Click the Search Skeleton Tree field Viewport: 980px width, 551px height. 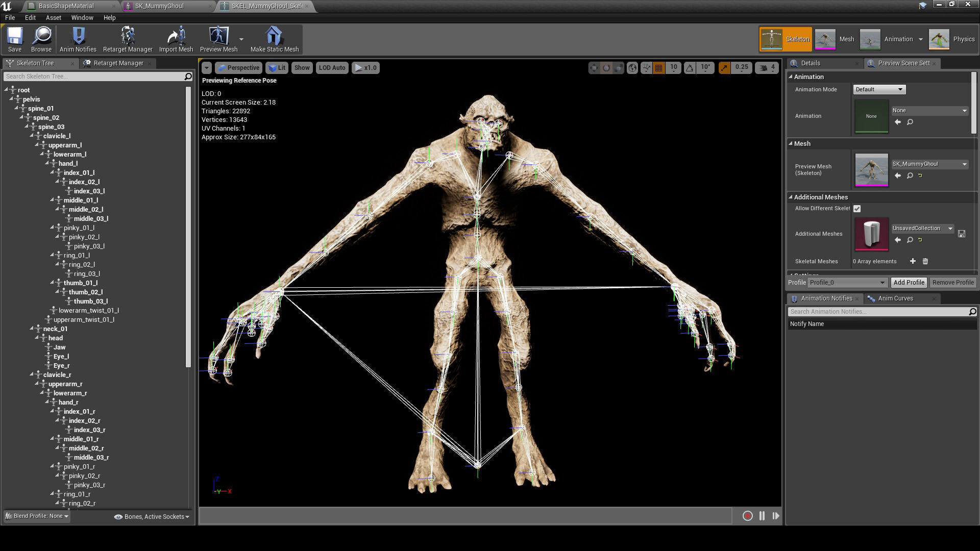(x=94, y=77)
